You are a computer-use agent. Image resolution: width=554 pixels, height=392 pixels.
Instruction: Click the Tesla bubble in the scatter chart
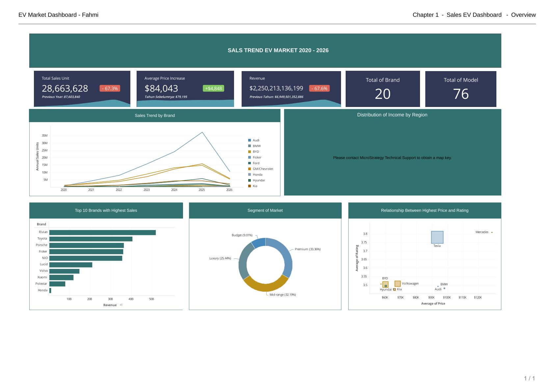point(437,237)
